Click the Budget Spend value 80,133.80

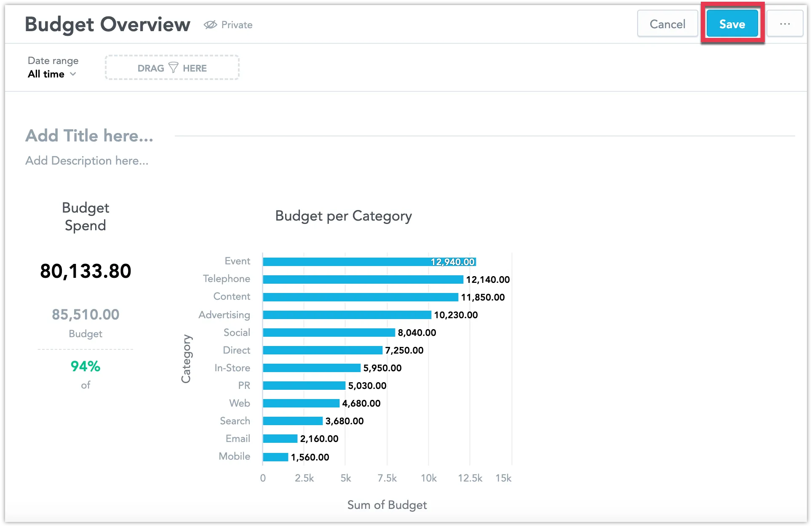[85, 271]
